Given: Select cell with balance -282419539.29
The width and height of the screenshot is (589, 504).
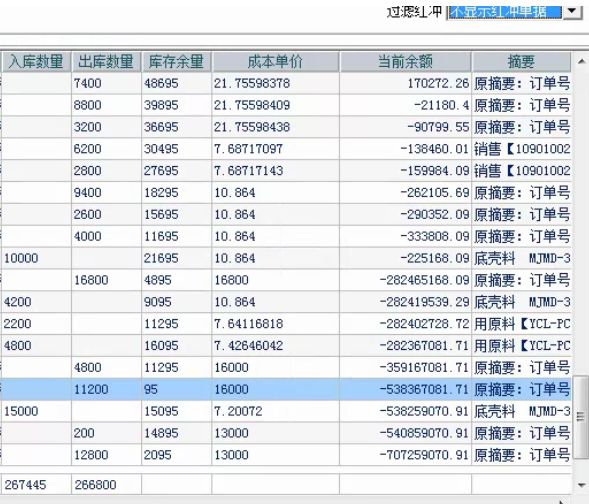Looking at the screenshot, I should [405, 302].
